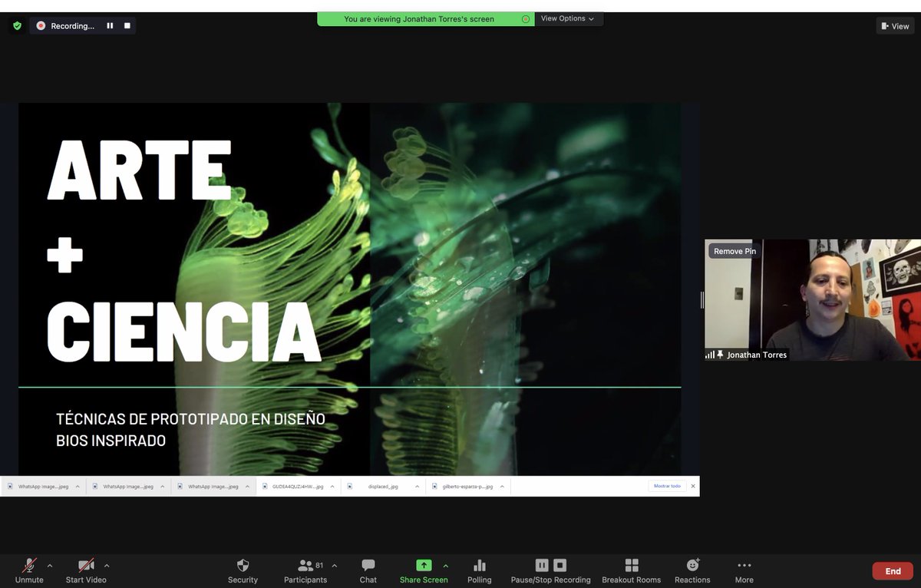The image size is (921, 588).
Task: Expand audio options next to Unmute
Action: (x=51, y=566)
